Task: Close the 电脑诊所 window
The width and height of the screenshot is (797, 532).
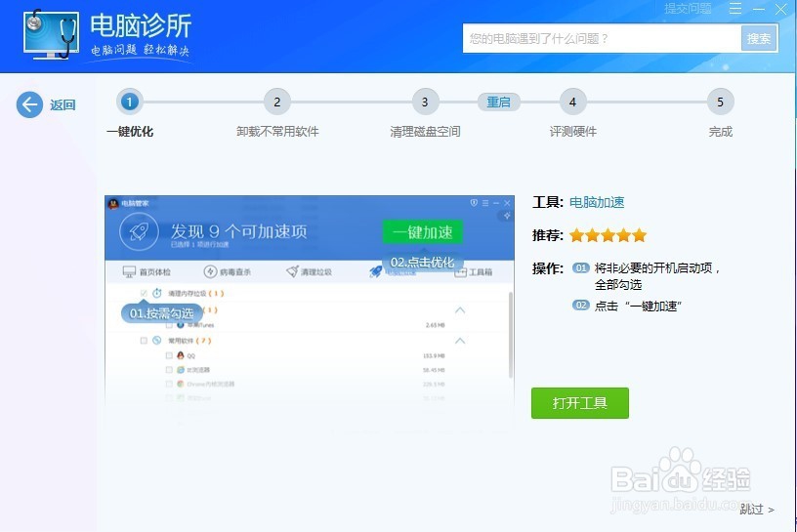Action: (x=781, y=9)
